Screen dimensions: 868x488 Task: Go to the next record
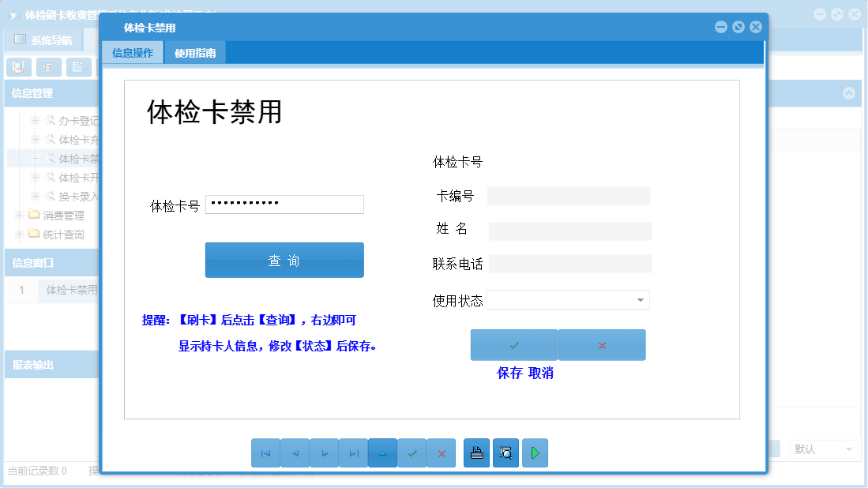324,452
